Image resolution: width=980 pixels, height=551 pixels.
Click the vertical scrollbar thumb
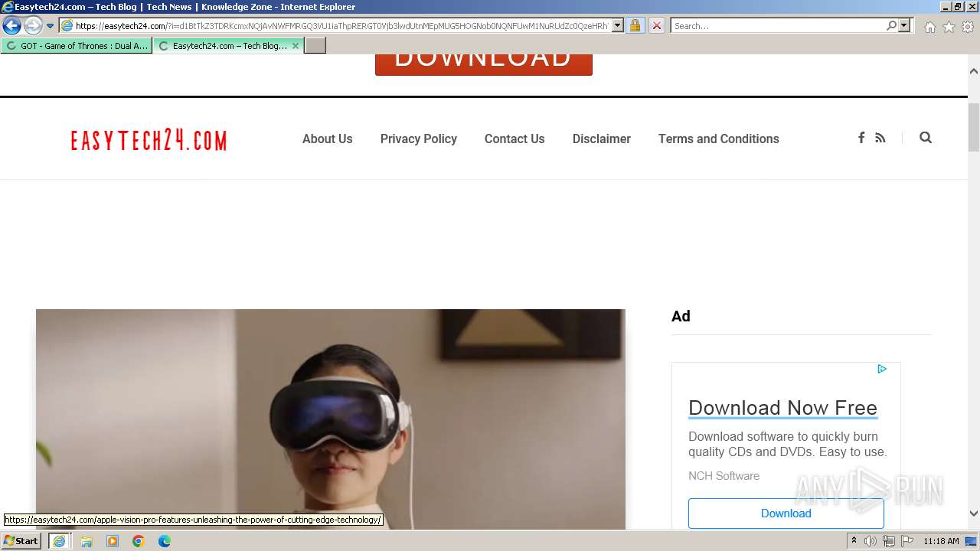974,126
